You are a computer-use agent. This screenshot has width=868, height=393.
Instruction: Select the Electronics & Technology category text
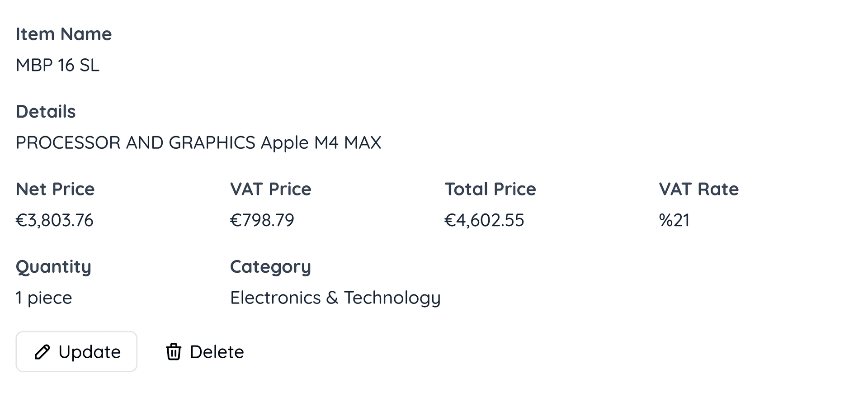coord(335,298)
